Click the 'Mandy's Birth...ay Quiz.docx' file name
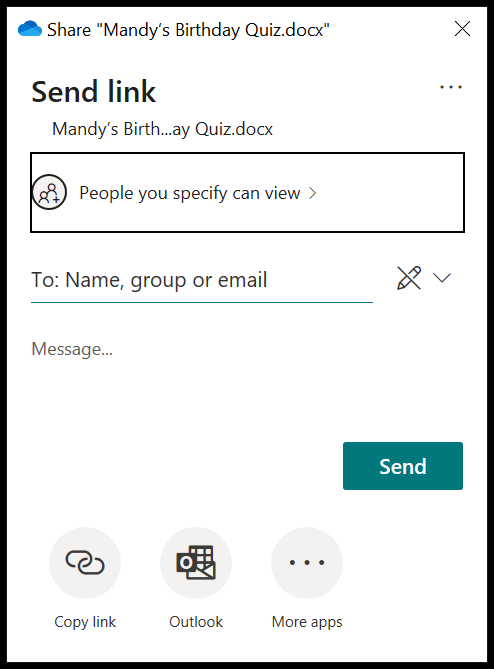The height and width of the screenshot is (669, 494). [162, 129]
